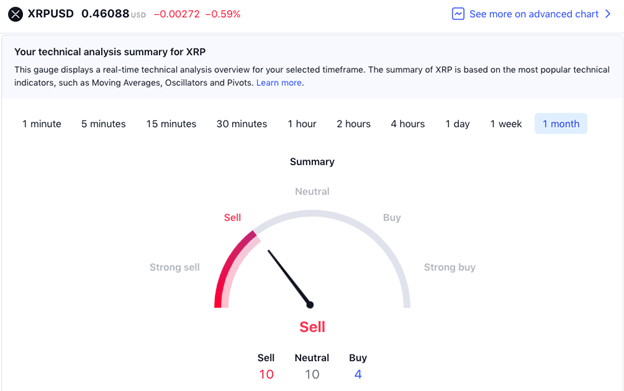Select the 4 hours timeframe
624x391 pixels.
tap(408, 124)
